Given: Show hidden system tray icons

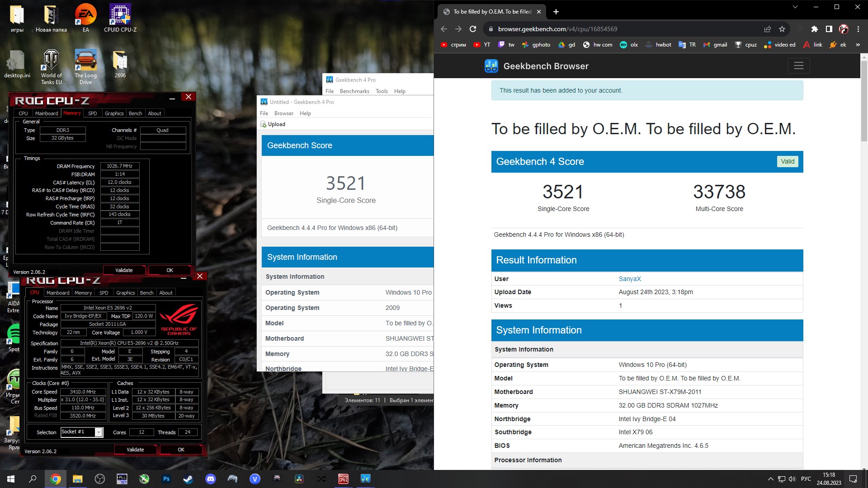Looking at the screenshot, I should point(770,479).
